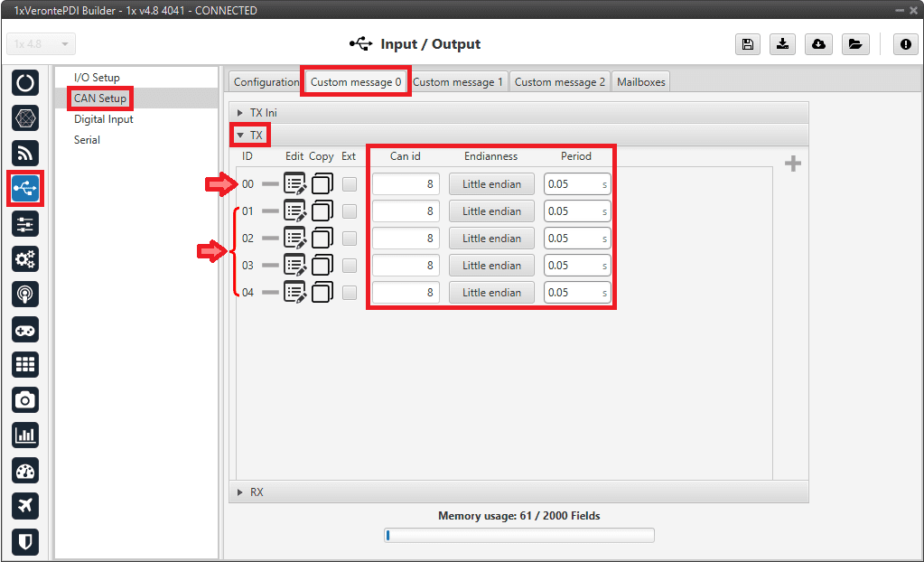Viewport: 924px width, 562px height.
Task: Toggle the Ext checkbox for message 03
Action: pos(350,266)
